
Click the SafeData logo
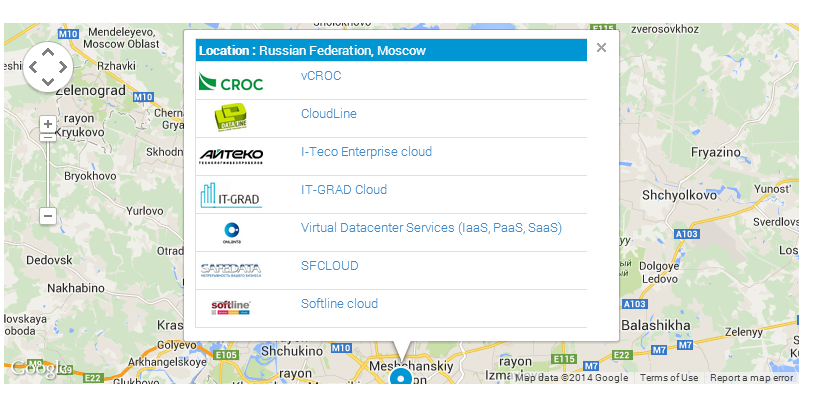pos(231,270)
